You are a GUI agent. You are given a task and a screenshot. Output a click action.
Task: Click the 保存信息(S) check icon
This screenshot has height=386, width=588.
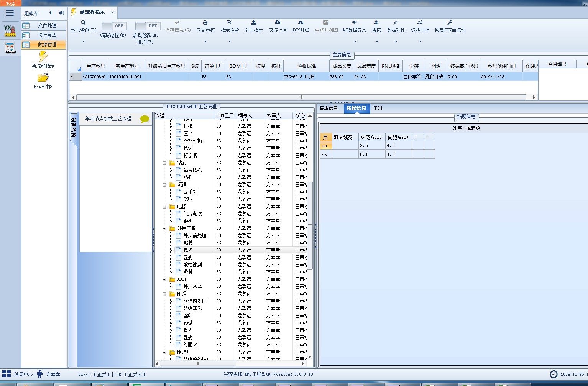point(177,23)
